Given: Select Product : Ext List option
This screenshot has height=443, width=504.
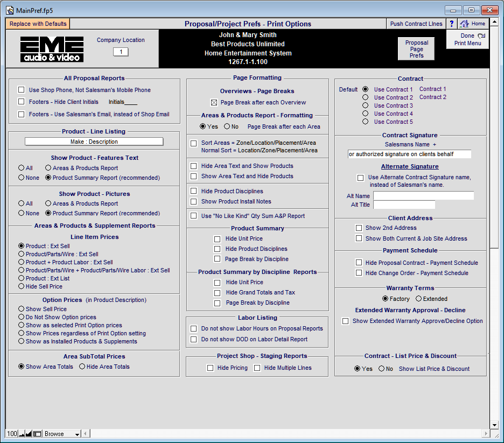Looking at the screenshot, I should tap(22, 278).
